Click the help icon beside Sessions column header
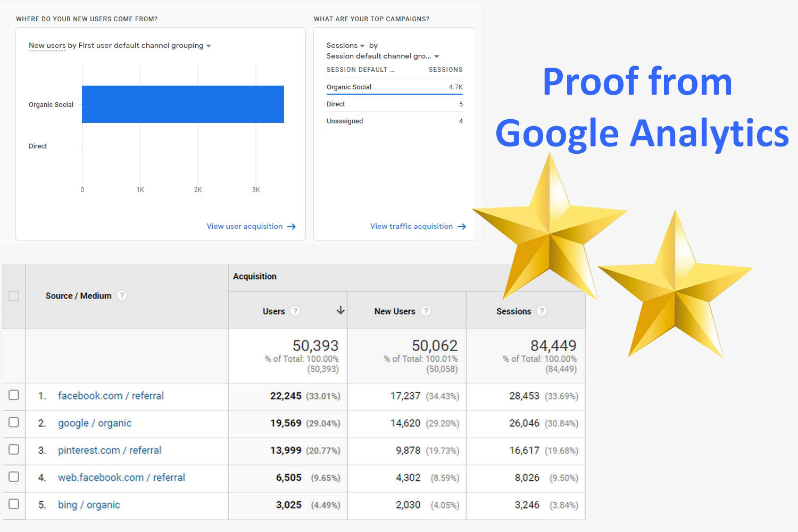Image resolution: width=798 pixels, height=532 pixels. 542,311
